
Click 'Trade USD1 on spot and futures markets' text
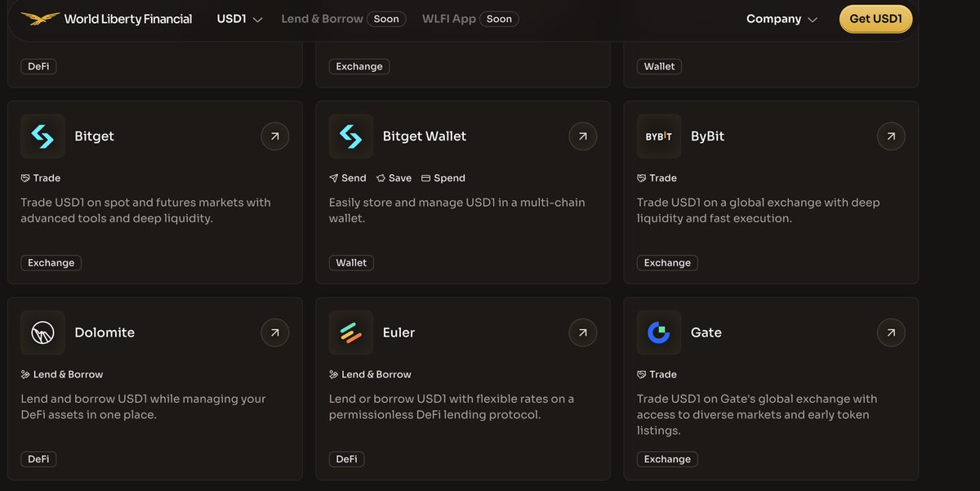coord(145,210)
